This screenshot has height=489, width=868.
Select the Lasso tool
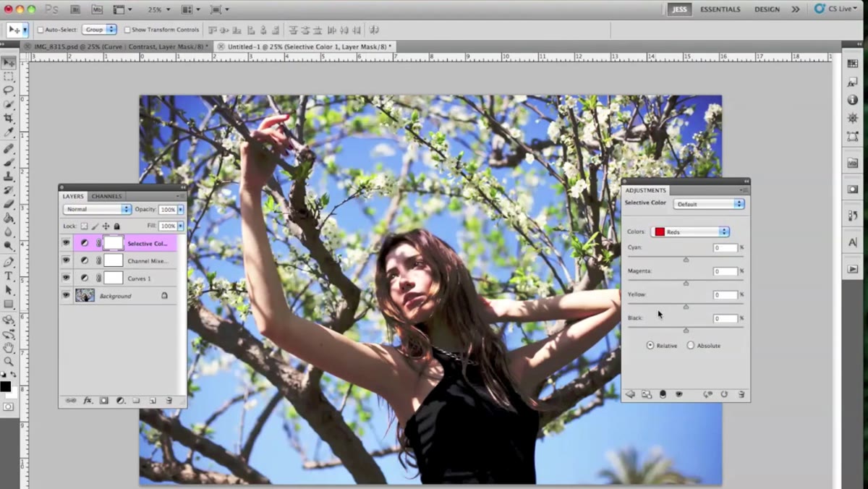click(x=9, y=90)
